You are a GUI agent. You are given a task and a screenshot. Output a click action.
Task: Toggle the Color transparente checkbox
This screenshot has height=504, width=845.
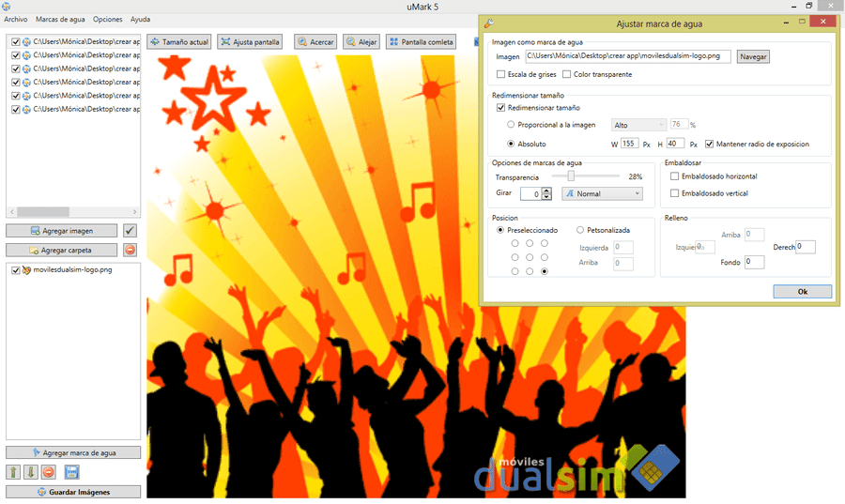pos(567,74)
